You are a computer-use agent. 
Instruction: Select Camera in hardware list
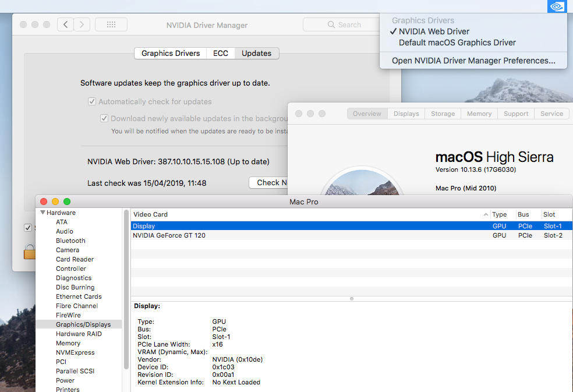tap(67, 250)
